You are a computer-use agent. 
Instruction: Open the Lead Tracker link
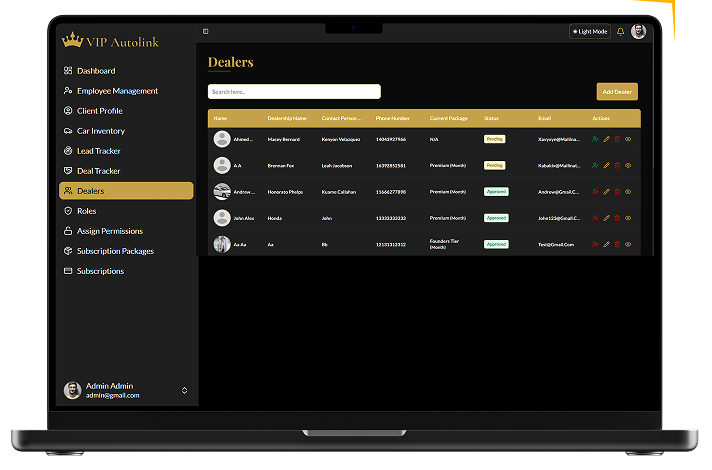click(98, 151)
